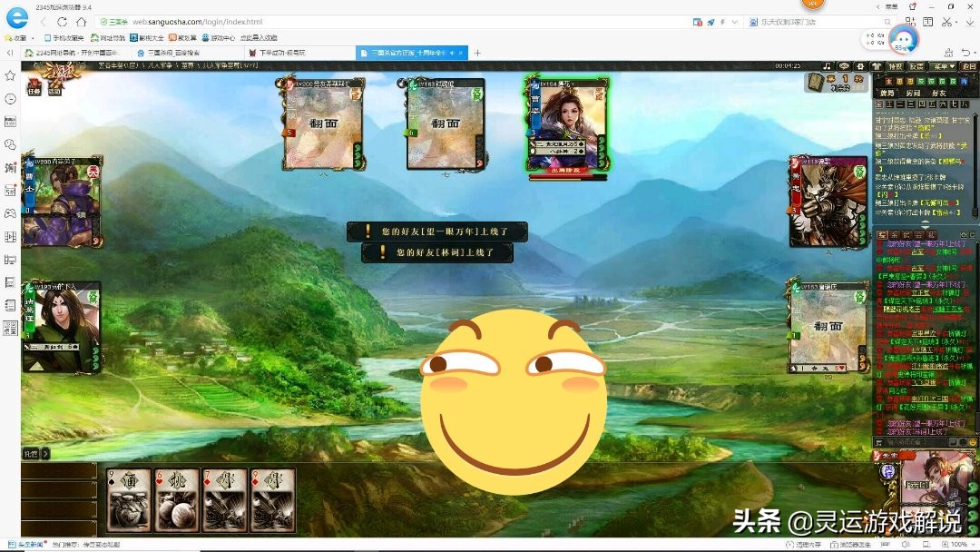The image size is (980, 552).
Task: Open the game skin shirt icon
Action: pos(877,65)
